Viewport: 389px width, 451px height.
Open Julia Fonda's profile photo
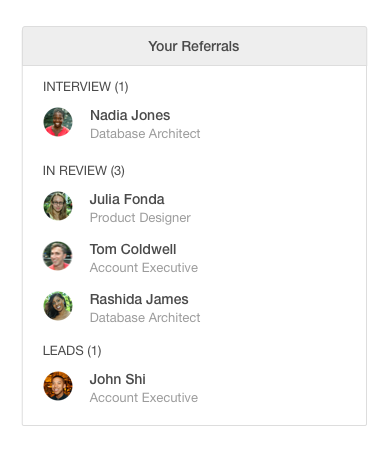[x=58, y=206]
